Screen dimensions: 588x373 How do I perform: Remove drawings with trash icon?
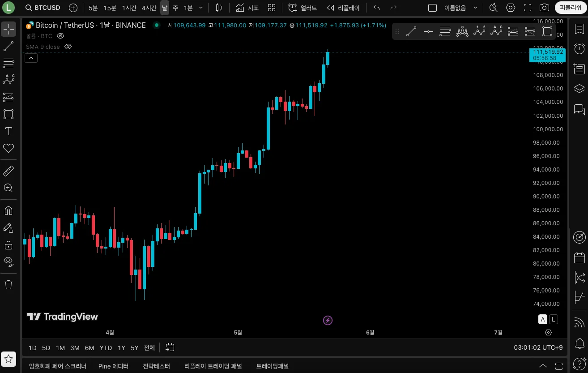[9, 285]
